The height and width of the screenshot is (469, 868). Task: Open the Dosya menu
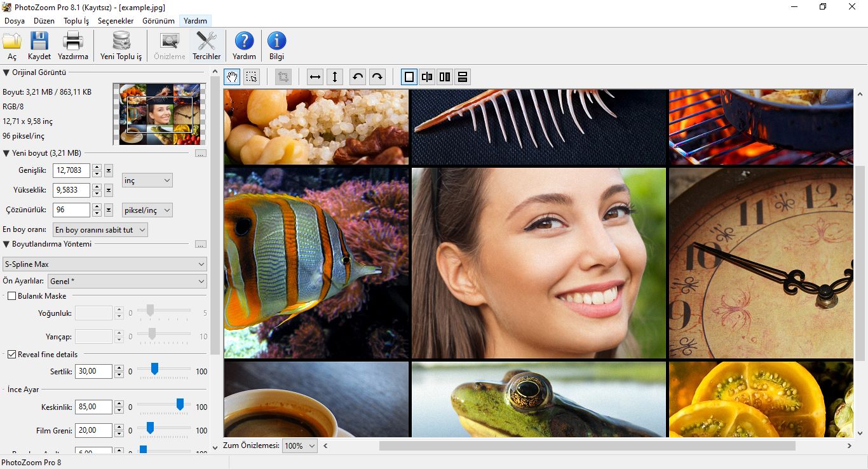point(15,21)
